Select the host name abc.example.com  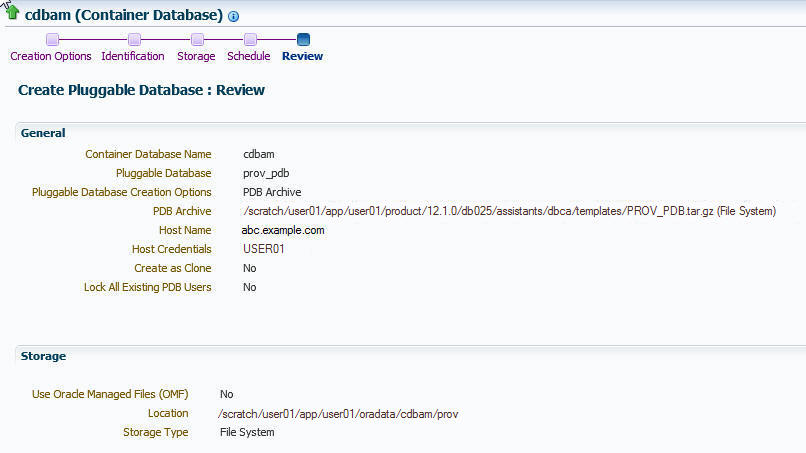(x=283, y=230)
